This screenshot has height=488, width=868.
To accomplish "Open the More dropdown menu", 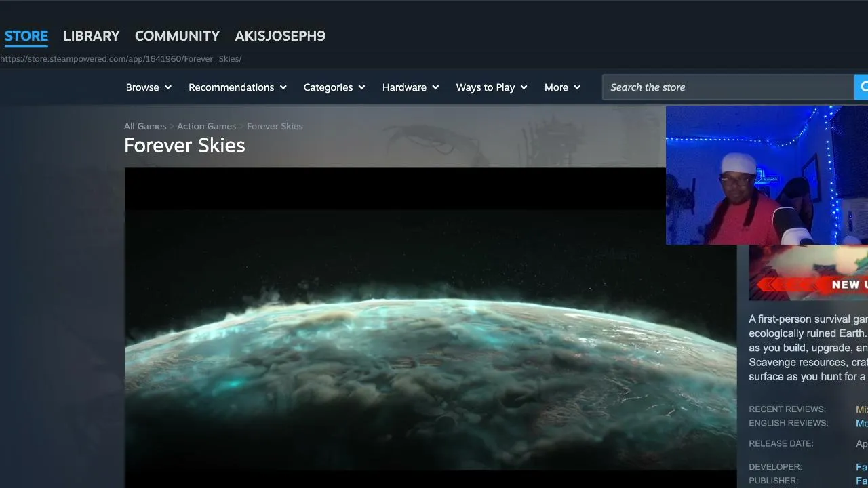I will (562, 87).
